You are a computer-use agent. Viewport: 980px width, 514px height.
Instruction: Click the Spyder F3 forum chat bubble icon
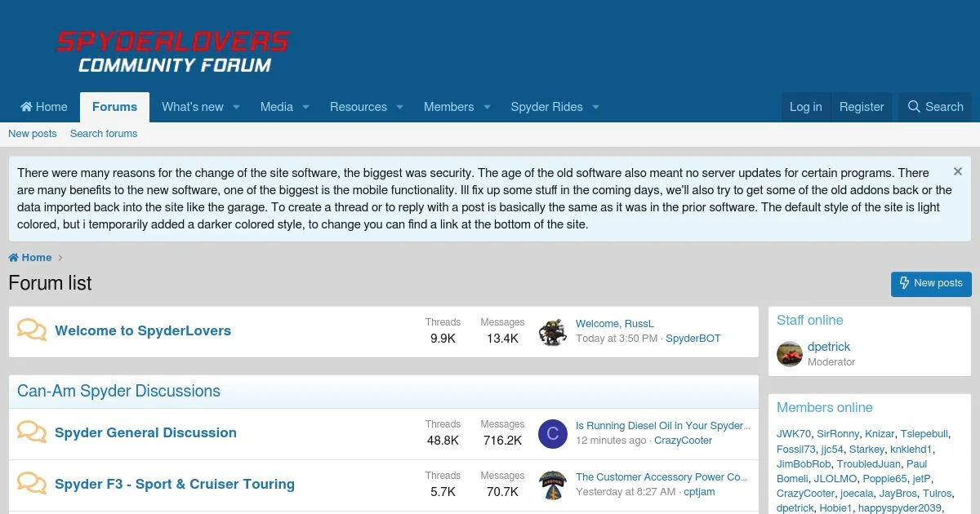click(32, 484)
